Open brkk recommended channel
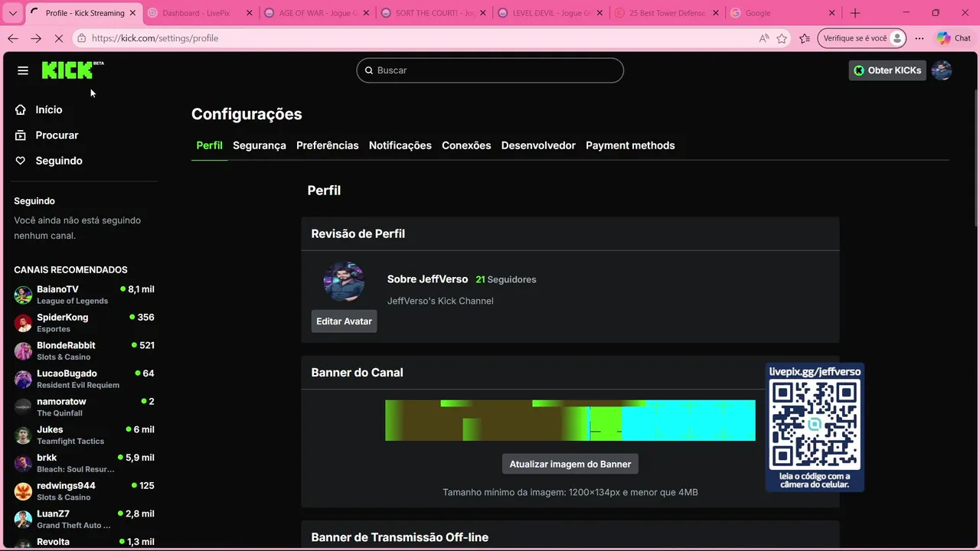This screenshot has height=551, width=980. point(84,463)
